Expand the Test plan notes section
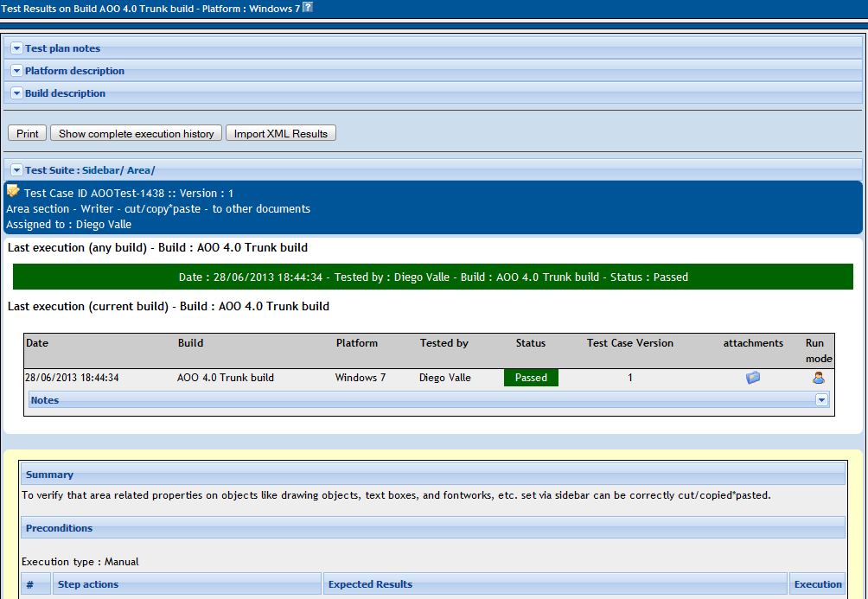This screenshot has width=868, height=599. (x=16, y=48)
